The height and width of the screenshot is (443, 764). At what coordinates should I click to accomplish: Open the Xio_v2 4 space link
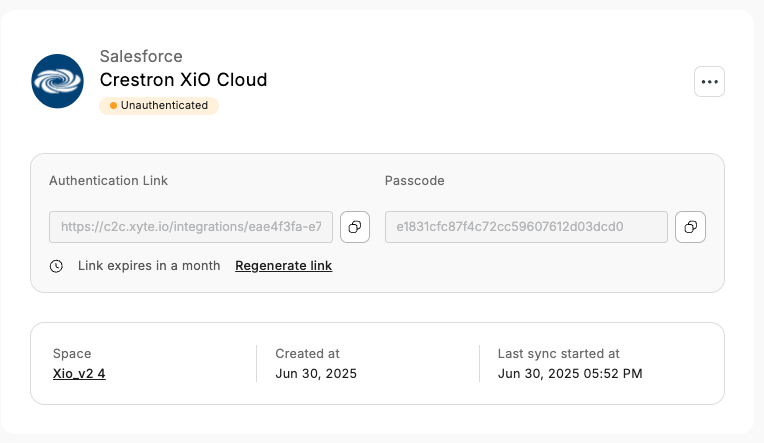(79, 373)
